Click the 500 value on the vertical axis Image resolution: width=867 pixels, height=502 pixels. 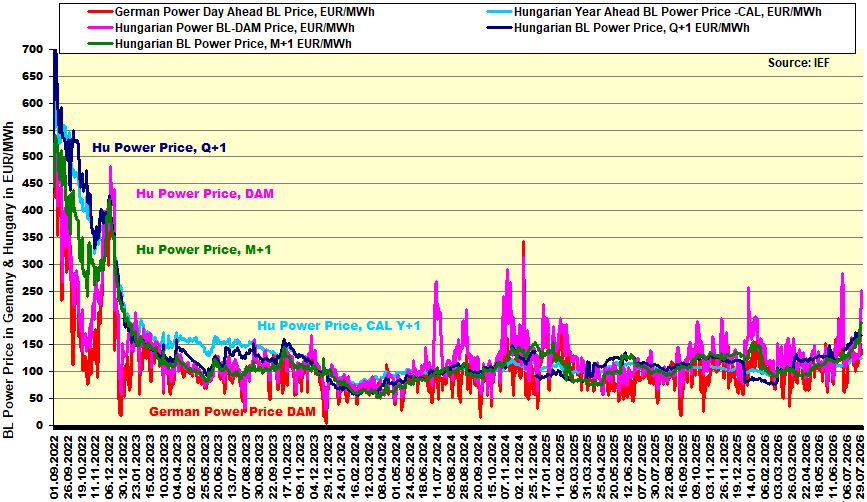[x=33, y=157]
